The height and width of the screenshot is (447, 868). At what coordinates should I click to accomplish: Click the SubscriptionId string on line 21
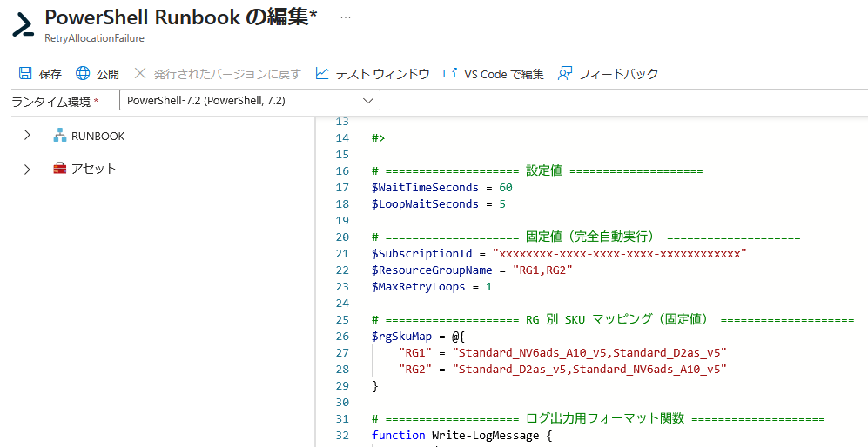coord(619,254)
